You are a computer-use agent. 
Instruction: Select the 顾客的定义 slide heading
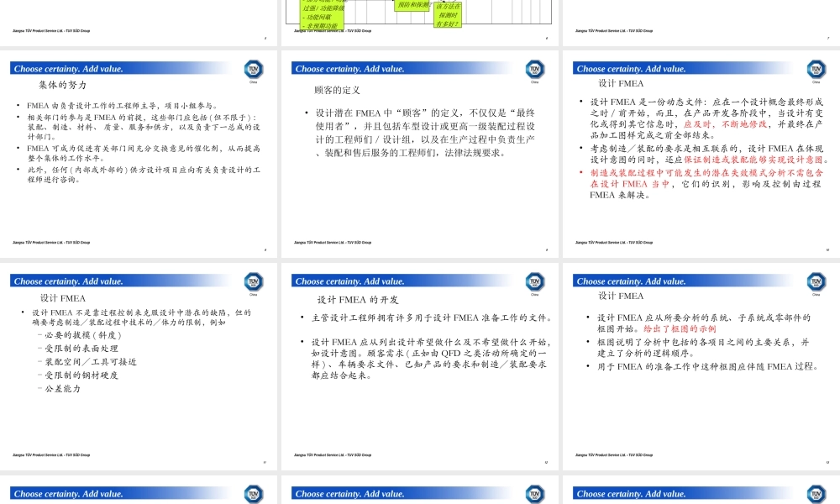[x=337, y=90]
